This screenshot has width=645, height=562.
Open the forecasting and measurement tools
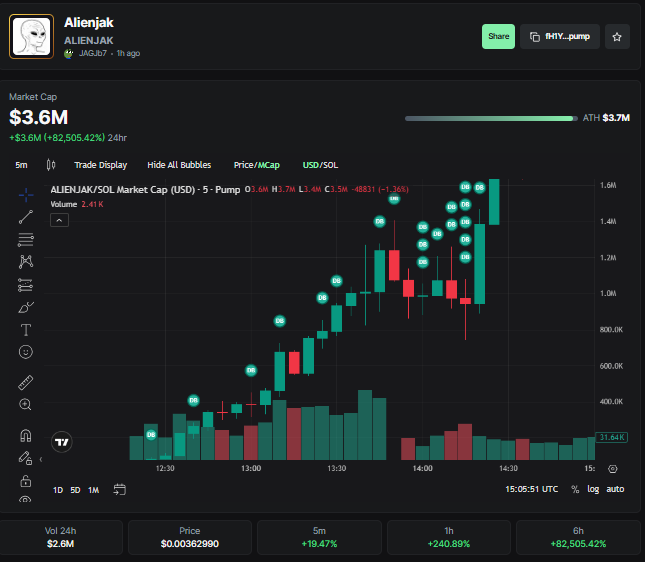click(26, 285)
